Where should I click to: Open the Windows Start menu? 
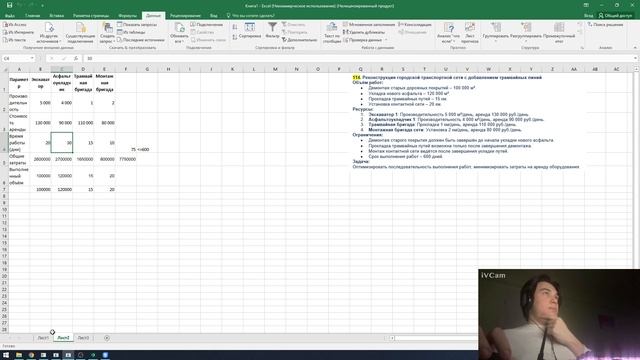6,355
